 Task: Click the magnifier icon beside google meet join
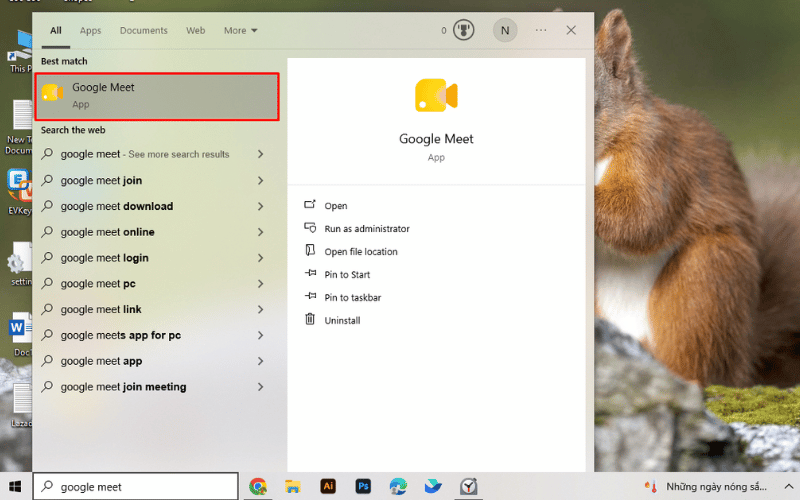47,180
